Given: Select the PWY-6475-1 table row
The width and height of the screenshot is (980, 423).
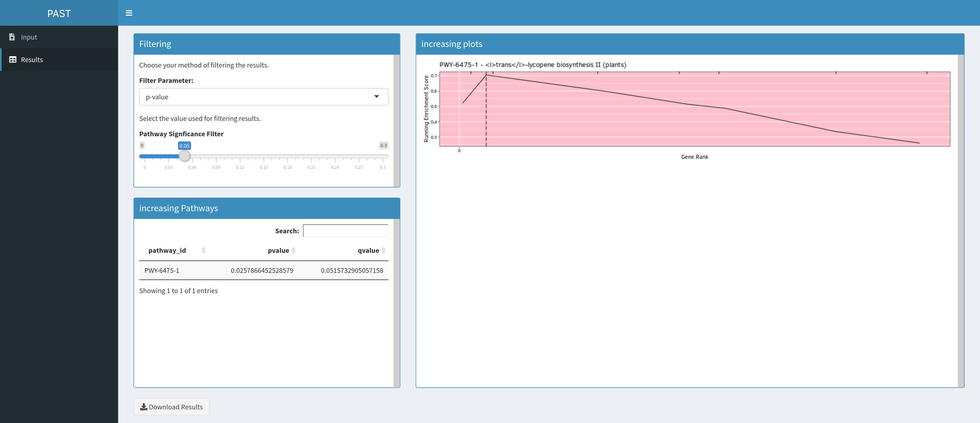Looking at the screenshot, I should tap(264, 271).
